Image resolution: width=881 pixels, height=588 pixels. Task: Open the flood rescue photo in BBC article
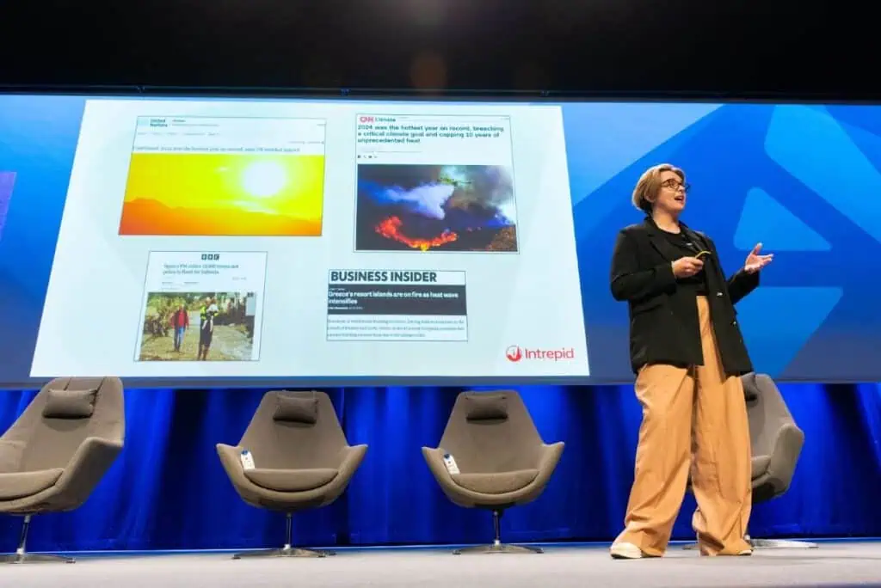197,326
